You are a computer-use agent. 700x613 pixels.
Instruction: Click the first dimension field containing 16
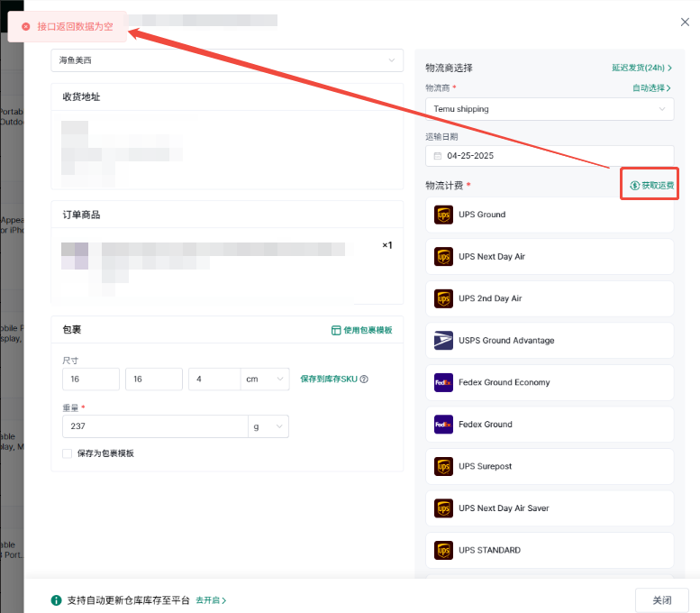tap(91, 379)
